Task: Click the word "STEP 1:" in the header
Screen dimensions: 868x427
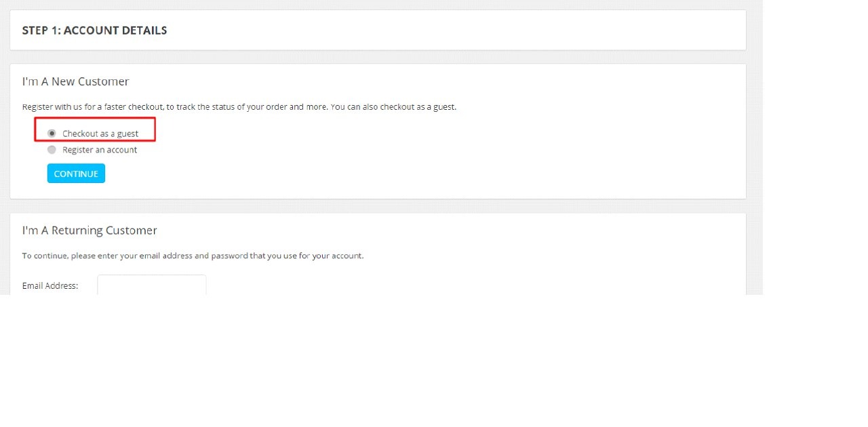Action: click(41, 30)
